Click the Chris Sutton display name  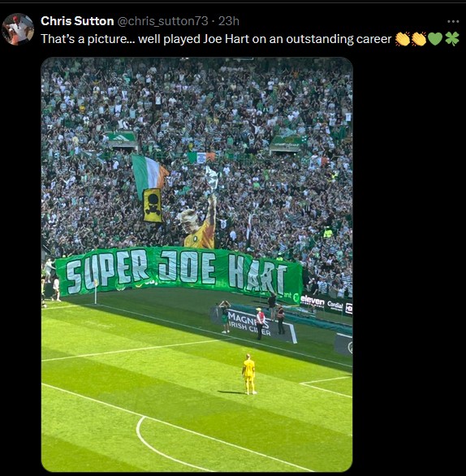coord(77,21)
